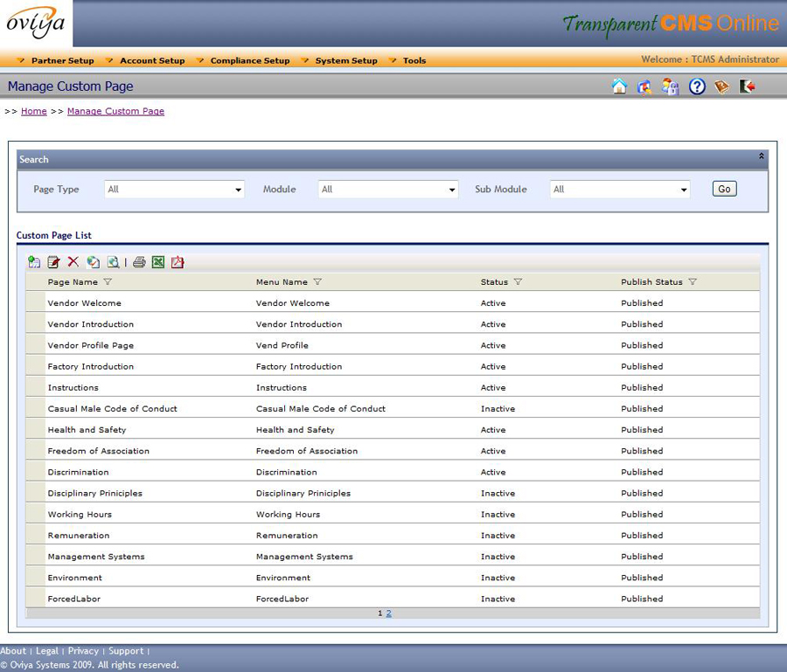Export list with the Excel icon
Screen dimensions: 787x672
[158, 262]
